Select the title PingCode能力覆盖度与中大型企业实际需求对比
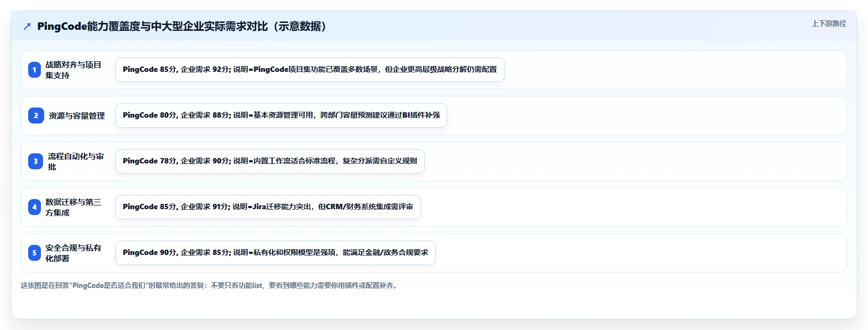868x330 pixels. tap(182, 26)
